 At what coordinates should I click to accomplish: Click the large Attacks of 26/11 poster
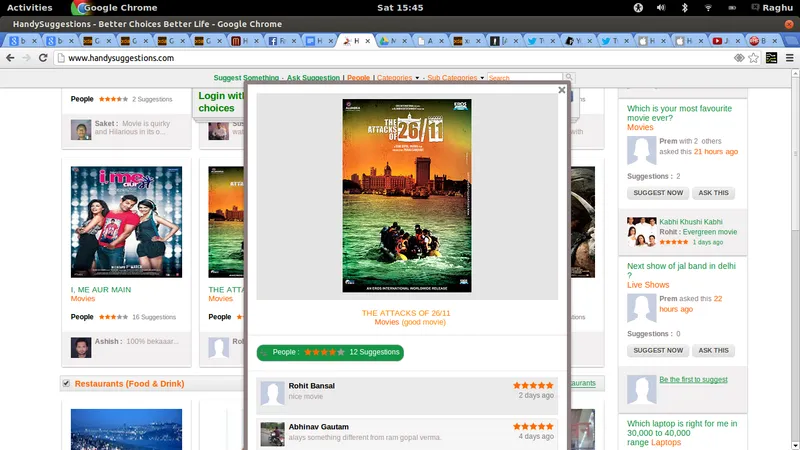(x=407, y=195)
